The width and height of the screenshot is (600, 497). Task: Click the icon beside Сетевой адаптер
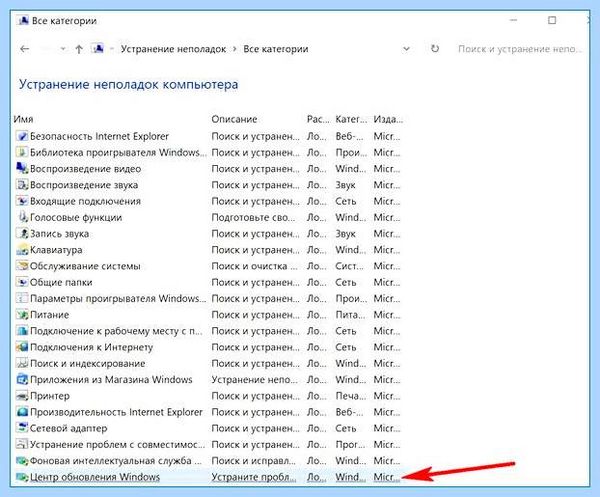point(22,428)
